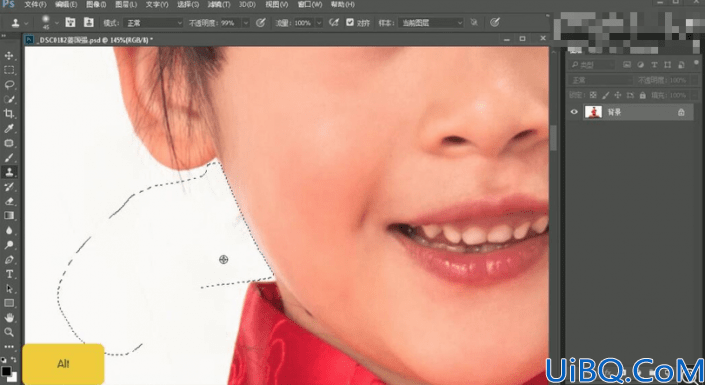This screenshot has width=705, height=385.
Task: Open the Edit Toolbar three-dots menu
Action: [9, 347]
